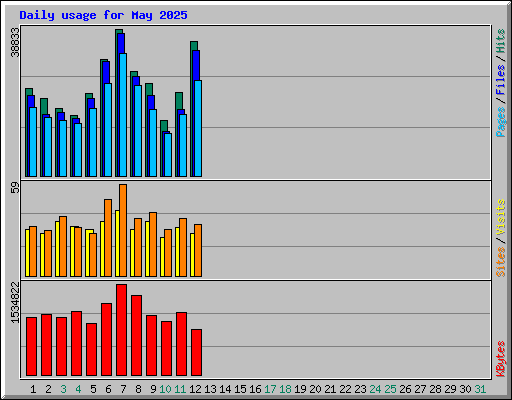512x400 pixels.
Task: Click day label 6 on the x-axis
Action: click(108, 389)
